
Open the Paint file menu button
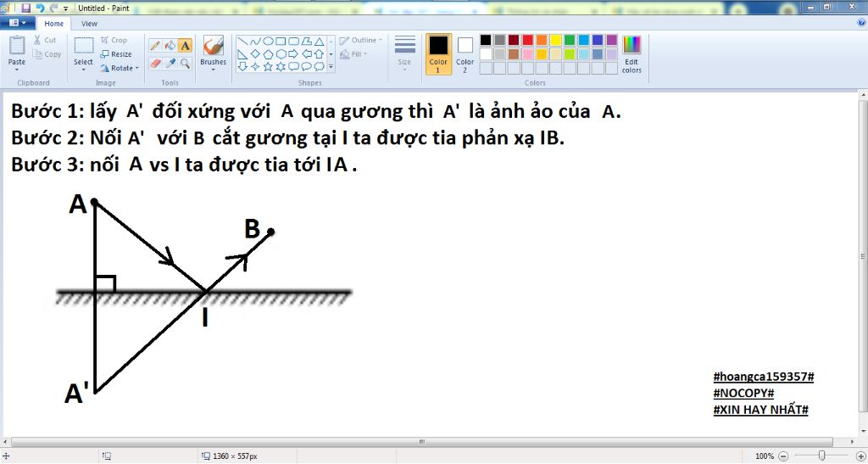(x=18, y=23)
